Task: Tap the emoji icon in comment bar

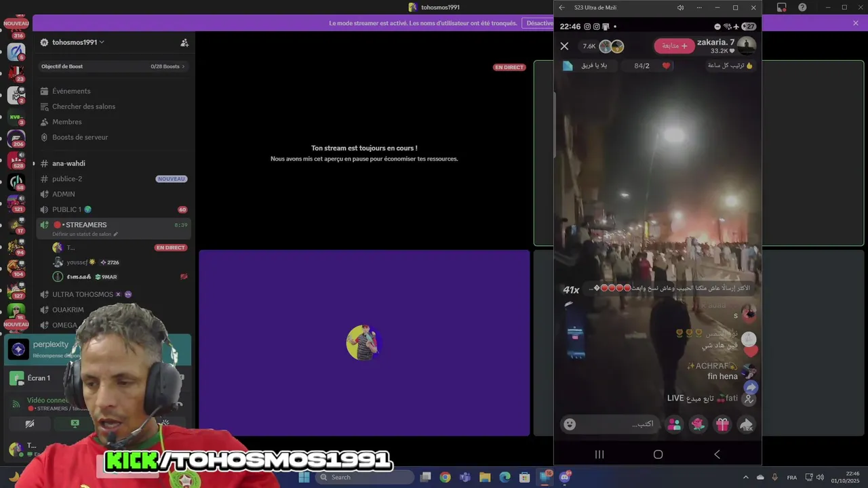Action: [570, 424]
